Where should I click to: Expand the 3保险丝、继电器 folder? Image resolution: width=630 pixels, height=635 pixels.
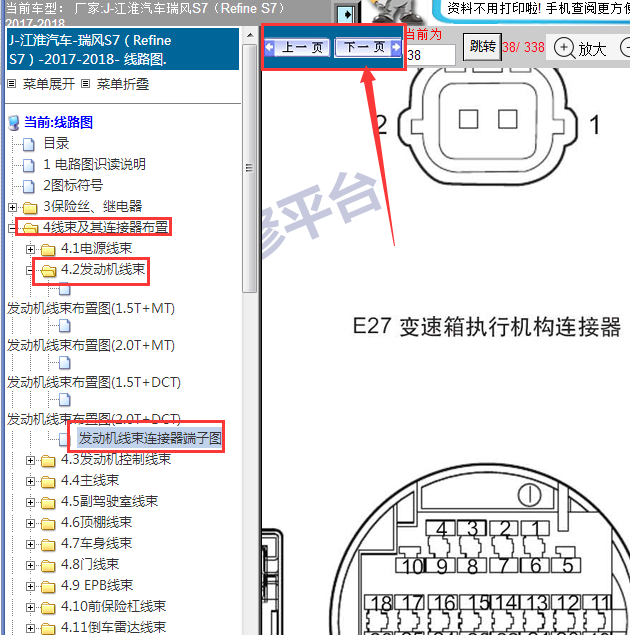click(13, 207)
